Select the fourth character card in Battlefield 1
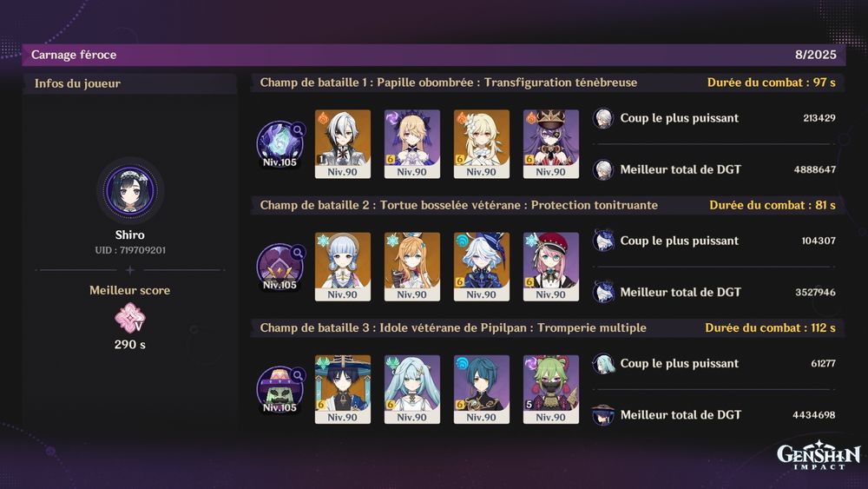Image resolution: width=868 pixels, height=489 pixels. click(x=551, y=144)
